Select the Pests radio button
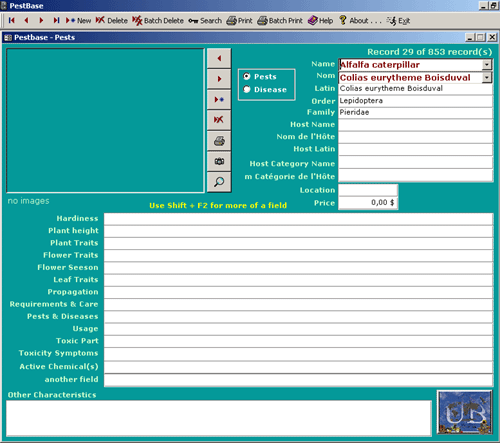Image resolution: width=500 pixels, height=443 pixels. 247,76
